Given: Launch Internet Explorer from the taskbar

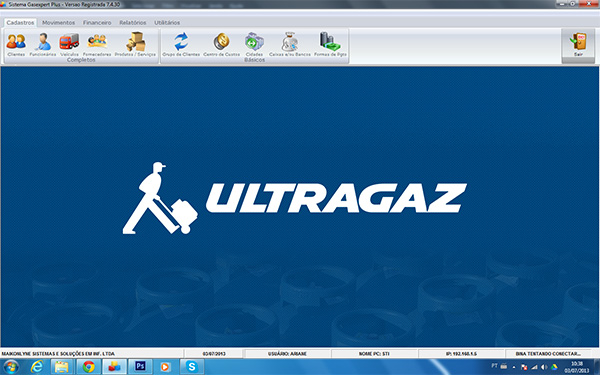Looking at the screenshot, I should click(x=37, y=367).
